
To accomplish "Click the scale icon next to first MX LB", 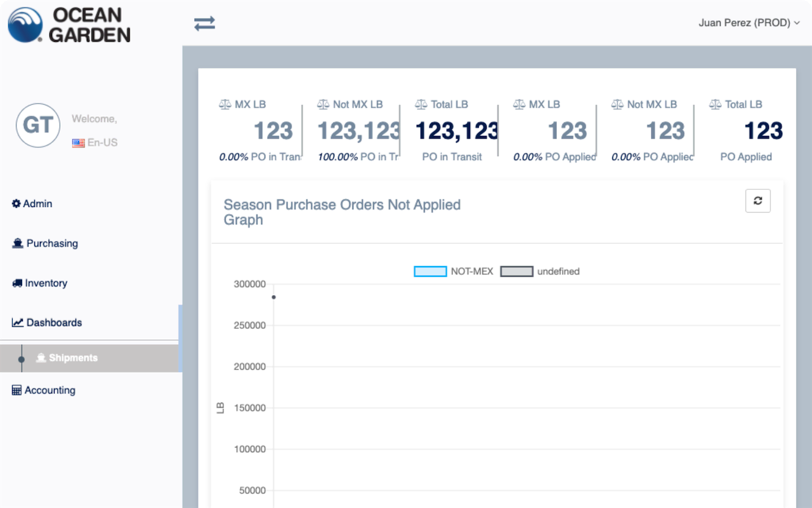I will tap(225, 104).
